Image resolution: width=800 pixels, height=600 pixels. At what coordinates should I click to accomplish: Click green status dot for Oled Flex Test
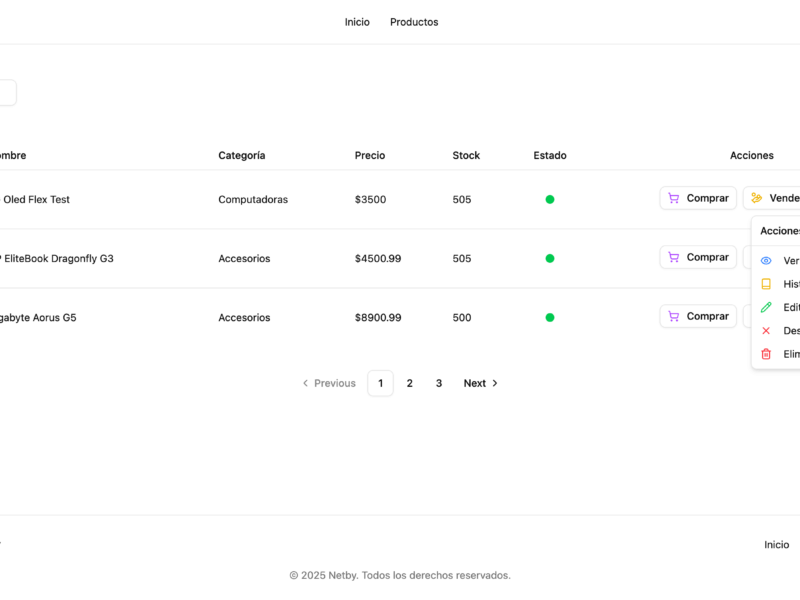(550, 200)
